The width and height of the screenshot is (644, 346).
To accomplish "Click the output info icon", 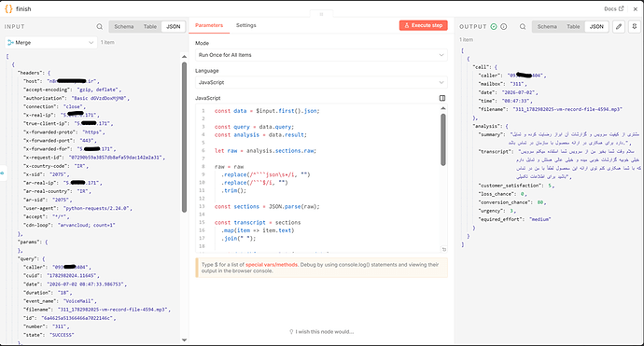I will click(504, 27).
